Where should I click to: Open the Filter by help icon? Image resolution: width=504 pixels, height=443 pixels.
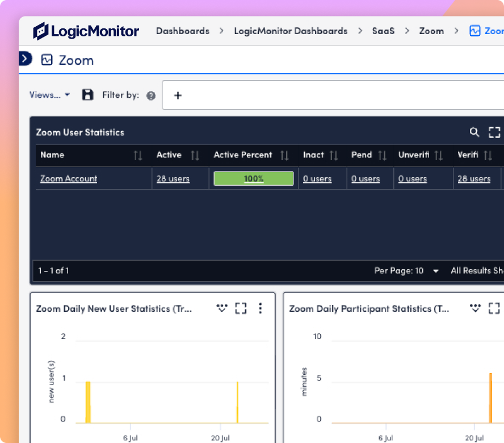pos(151,95)
